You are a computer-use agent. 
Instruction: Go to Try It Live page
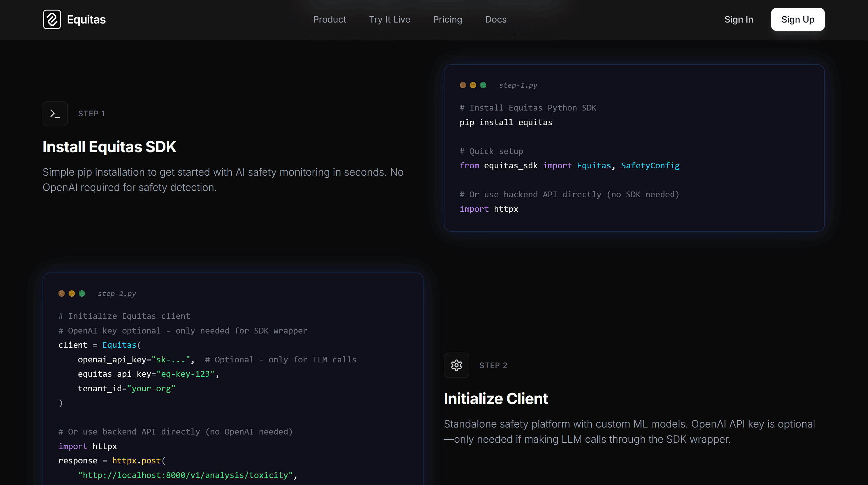coord(389,20)
